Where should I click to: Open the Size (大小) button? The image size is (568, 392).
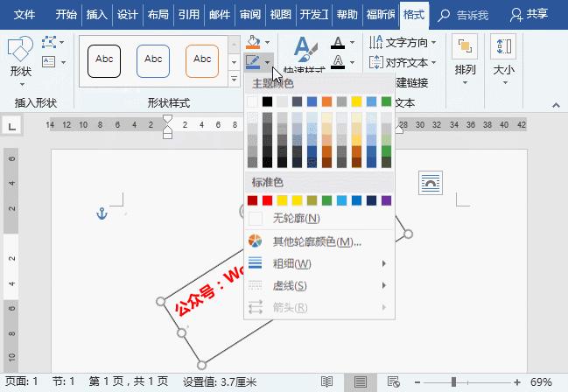point(503,60)
